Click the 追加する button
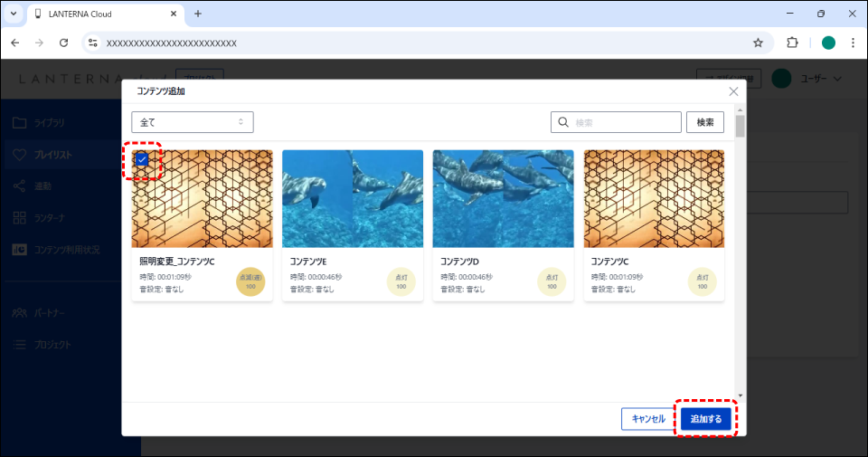Screen dimensions: 868x457 click(x=705, y=419)
